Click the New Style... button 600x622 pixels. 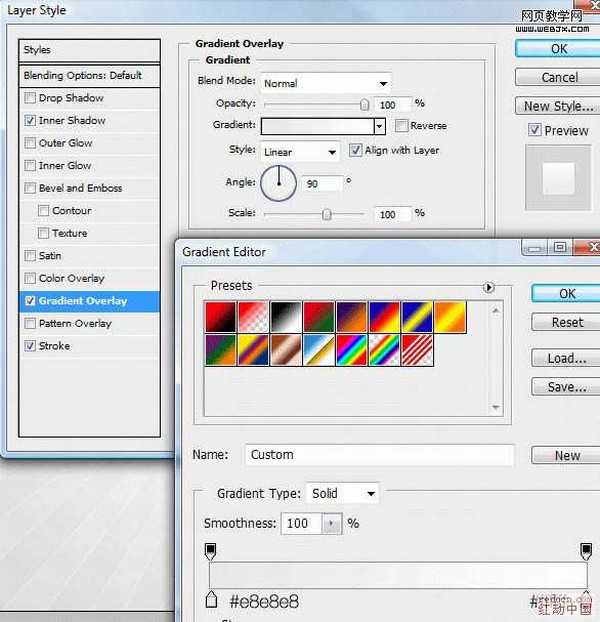click(558, 106)
